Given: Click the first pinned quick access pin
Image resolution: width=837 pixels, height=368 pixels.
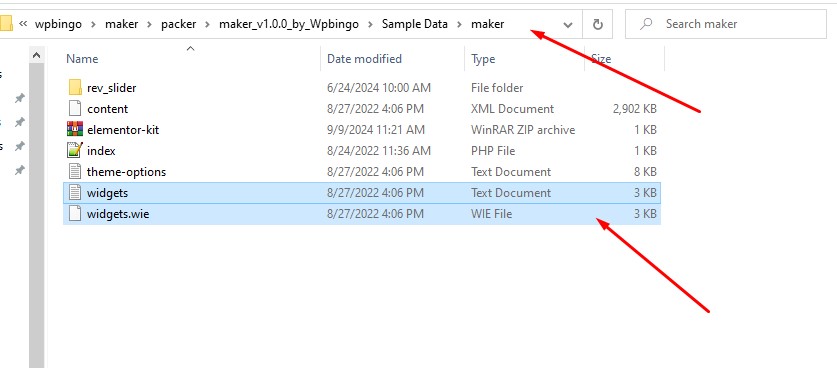Looking at the screenshot, I should (20, 98).
